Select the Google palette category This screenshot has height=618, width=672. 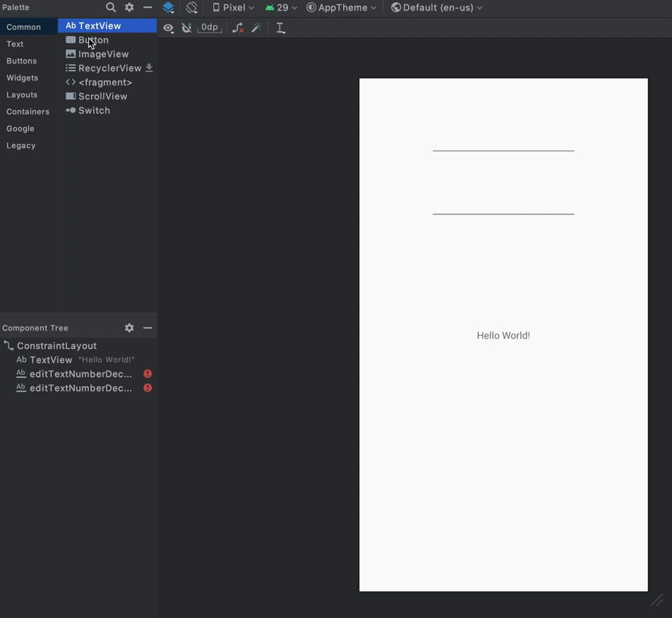coord(28,128)
